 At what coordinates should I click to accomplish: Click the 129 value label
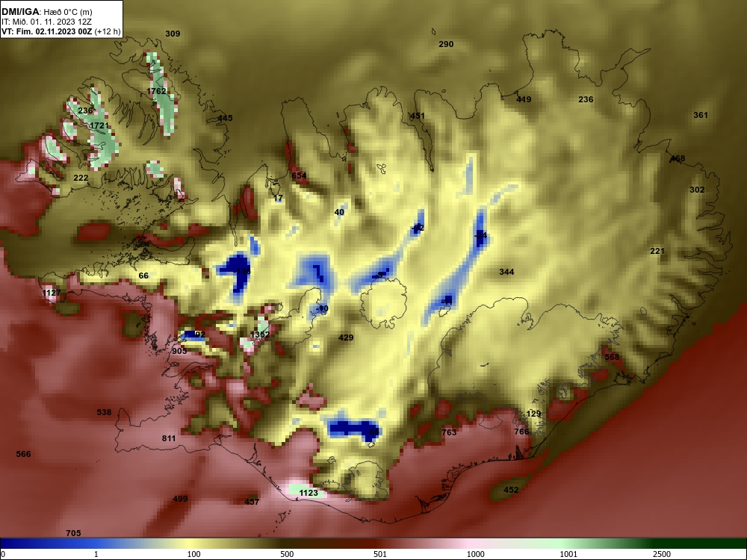coord(533,414)
